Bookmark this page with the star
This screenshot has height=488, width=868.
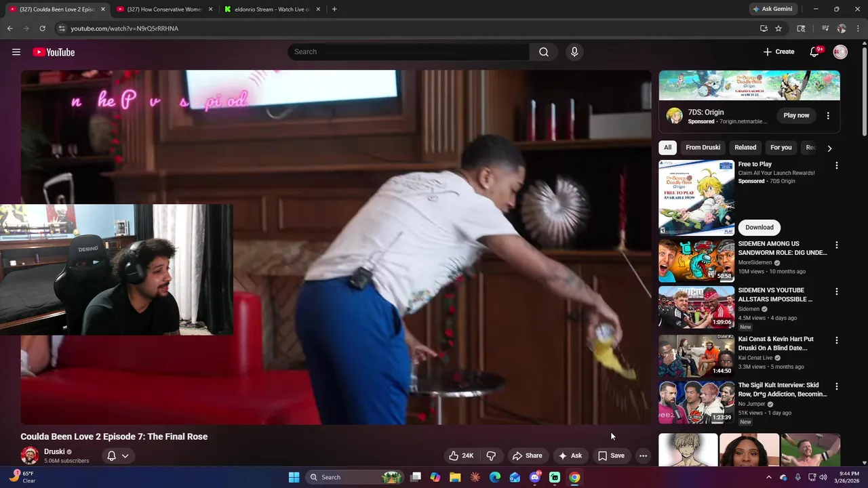pos(778,28)
